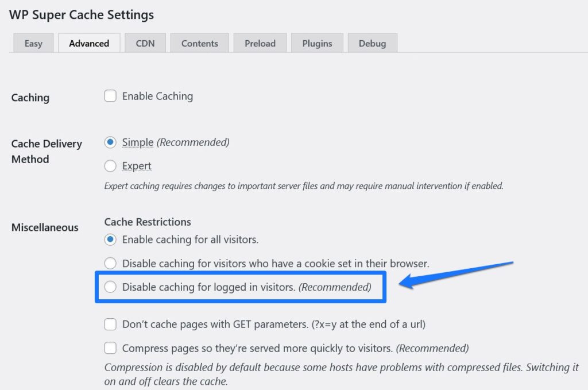This screenshot has height=390, width=588.
Task: Select 'Enable caching for all visitors'
Action: 110,240
